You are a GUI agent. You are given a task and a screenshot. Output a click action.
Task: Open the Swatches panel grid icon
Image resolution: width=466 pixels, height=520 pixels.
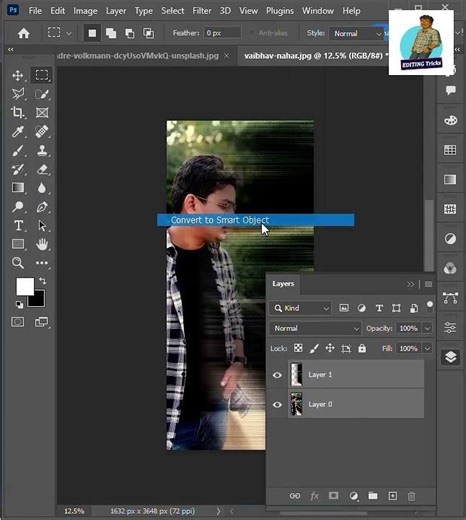pyautogui.click(x=450, y=150)
